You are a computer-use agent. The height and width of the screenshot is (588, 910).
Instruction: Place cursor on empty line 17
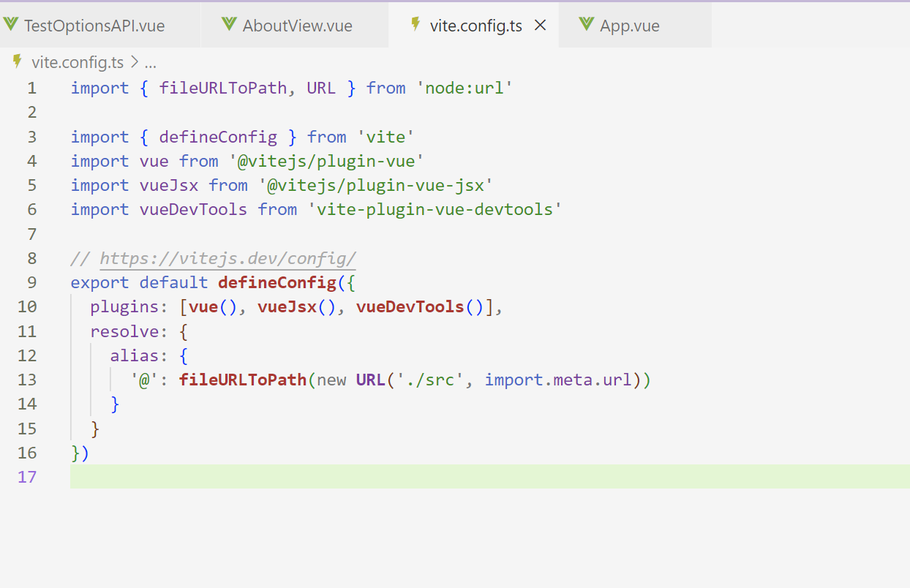click(490, 477)
